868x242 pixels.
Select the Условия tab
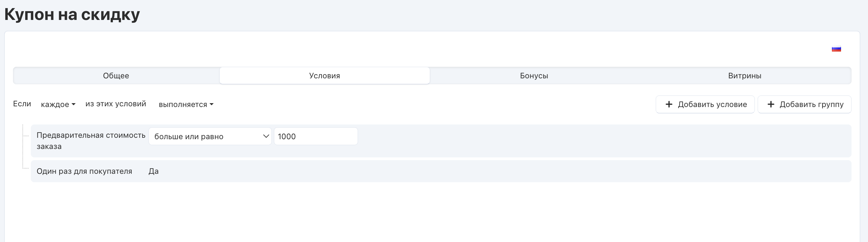click(x=324, y=76)
